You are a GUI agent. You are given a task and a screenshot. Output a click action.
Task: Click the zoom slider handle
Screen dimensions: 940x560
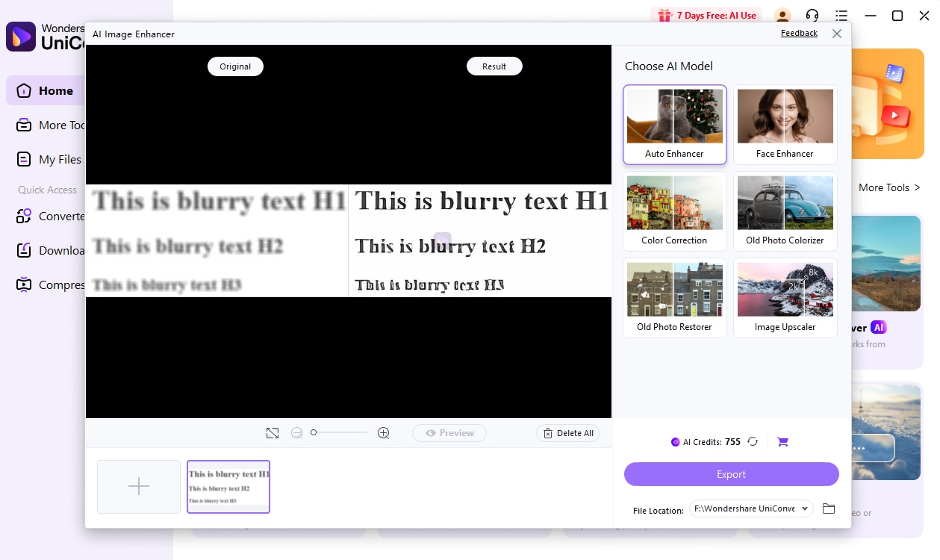(314, 432)
